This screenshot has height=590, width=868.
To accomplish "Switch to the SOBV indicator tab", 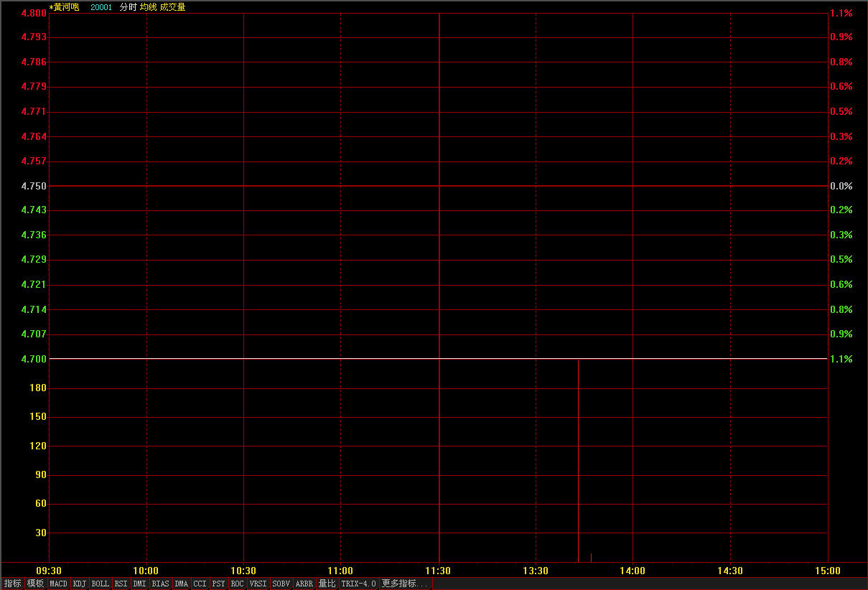I will click(281, 584).
